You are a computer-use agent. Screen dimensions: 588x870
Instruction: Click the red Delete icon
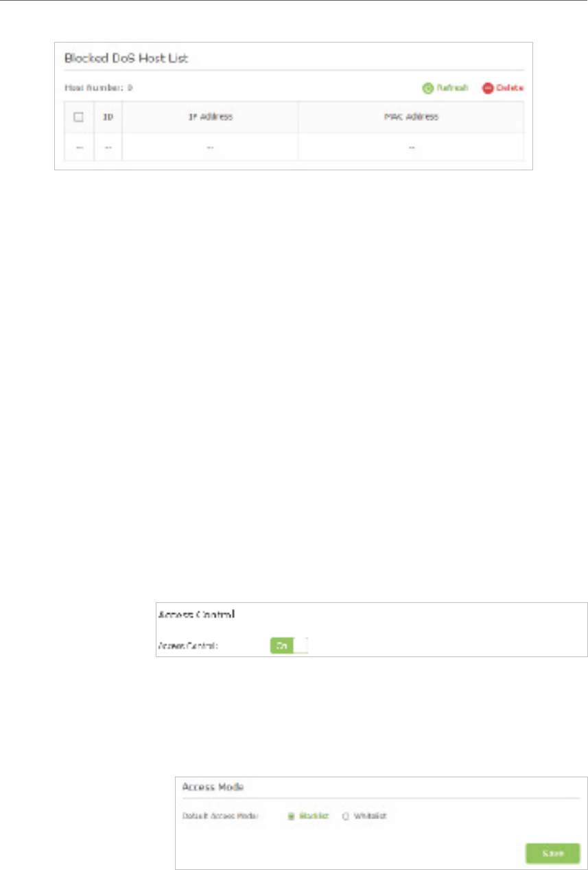click(x=488, y=89)
